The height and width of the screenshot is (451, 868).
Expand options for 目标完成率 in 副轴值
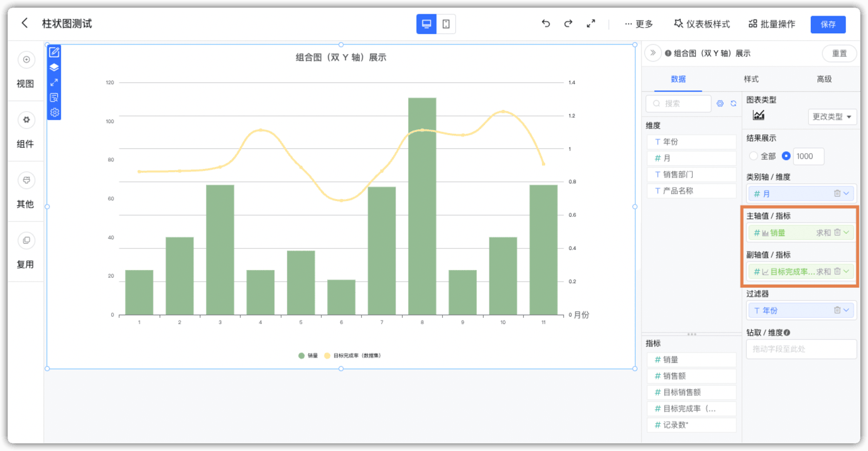tap(846, 271)
